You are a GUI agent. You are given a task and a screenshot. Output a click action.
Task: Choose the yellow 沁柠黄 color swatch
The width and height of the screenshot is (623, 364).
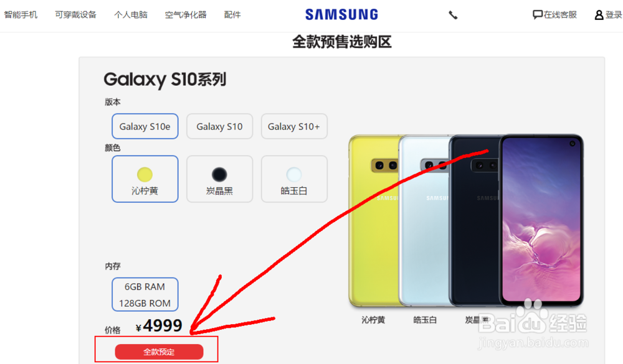145,179
